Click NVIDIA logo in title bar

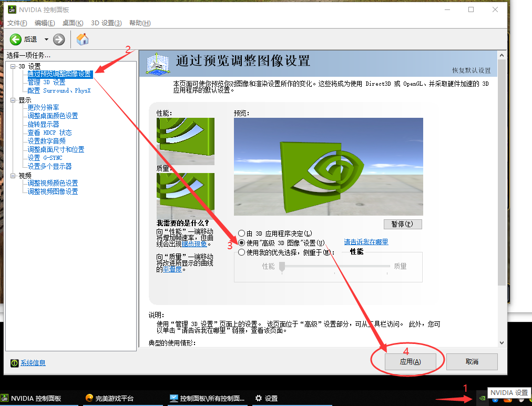[12, 9]
